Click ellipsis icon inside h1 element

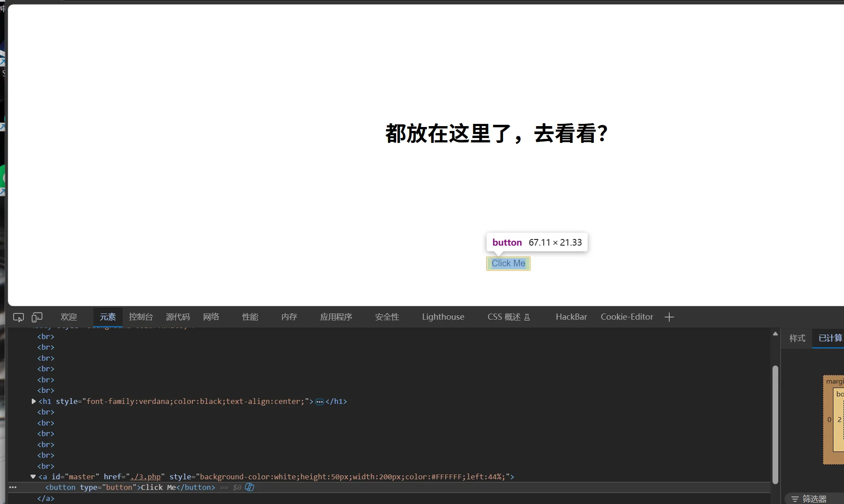(x=320, y=402)
